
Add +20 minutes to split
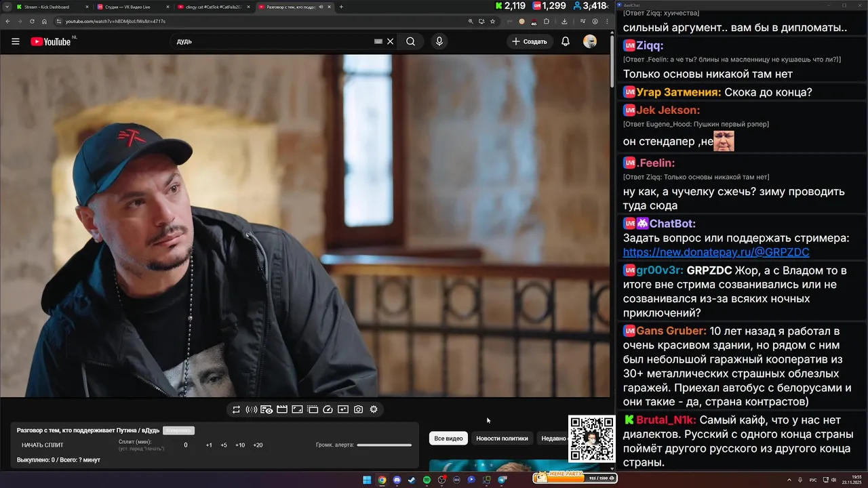point(258,445)
